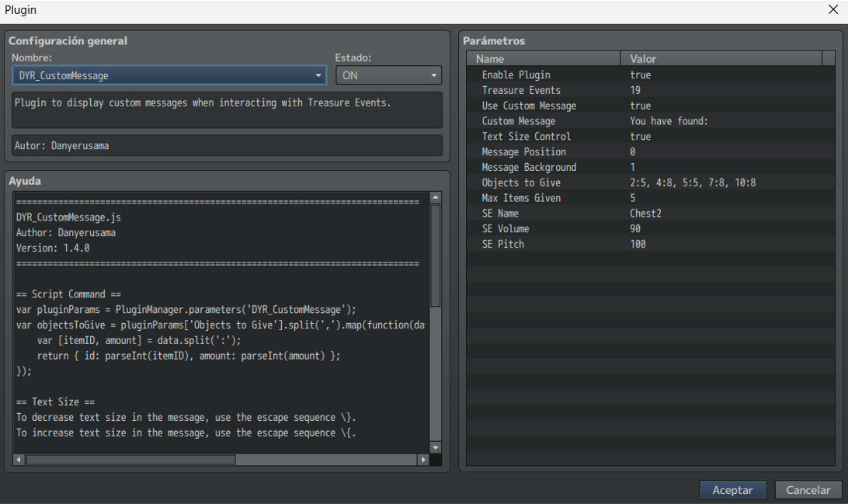Open the Estado dropdown arrow
This screenshot has width=848, height=504.
tap(432, 75)
